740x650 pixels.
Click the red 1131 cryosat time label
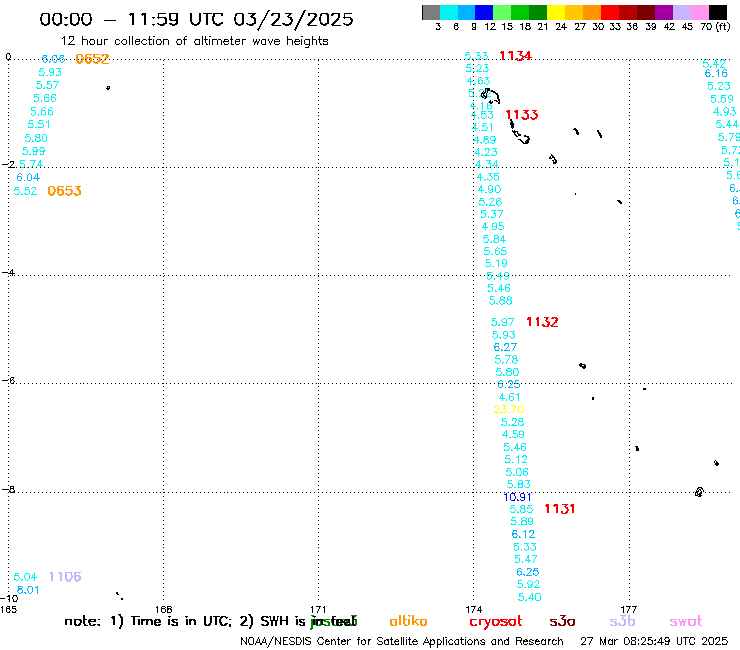tap(559, 509)
